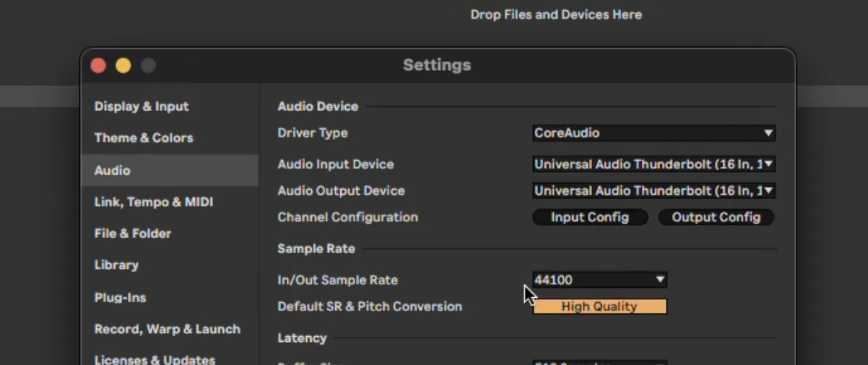This screenshot has width=868, height=365.
Task: Expand the Audio Output Device dropdown
Action: [x=654, y=191]
